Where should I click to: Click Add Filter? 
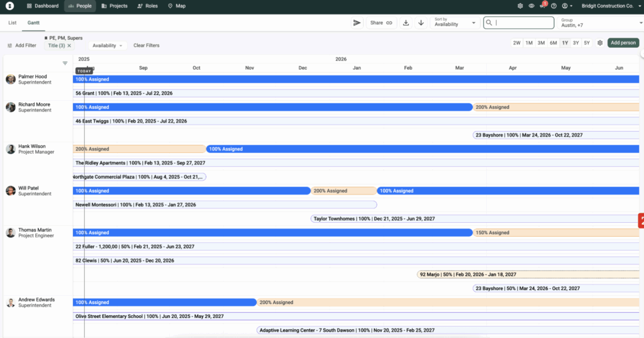pos(22,45)
